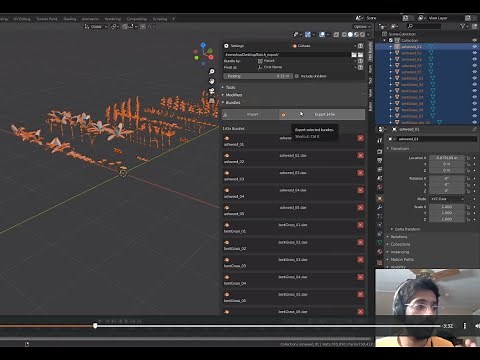Open the Global transform orientation dropdown

96,26
